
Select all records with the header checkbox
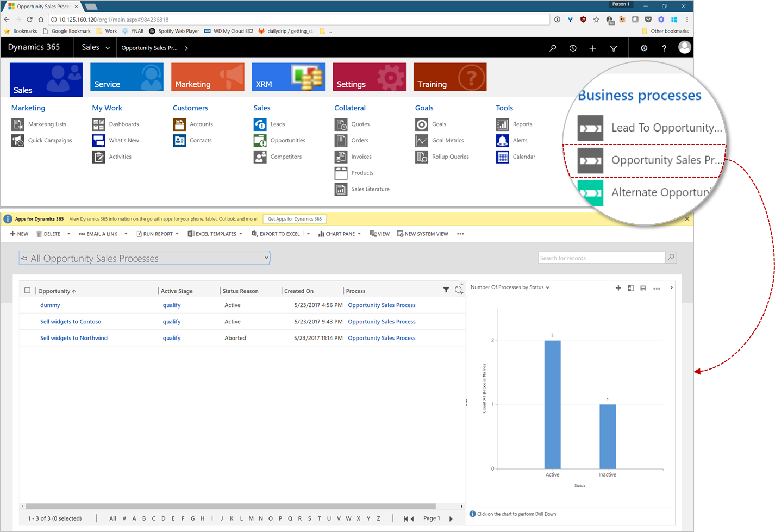click(x=27, y=290)
